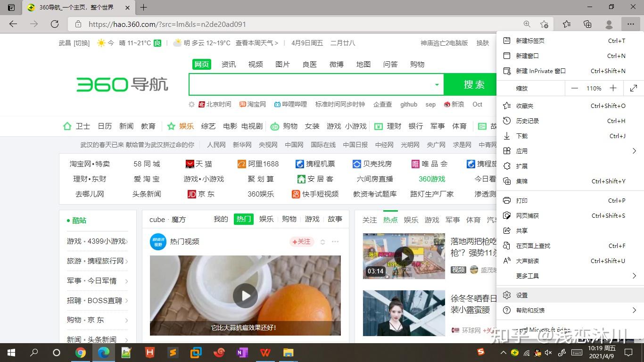
Task: Choose 在页面上查找 menu entry
Action: pyautogui.click(x=570, y=246)
